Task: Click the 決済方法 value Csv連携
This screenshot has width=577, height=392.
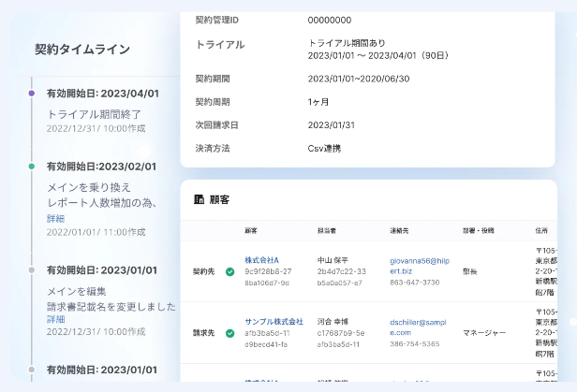Action: tap(325, 148)
